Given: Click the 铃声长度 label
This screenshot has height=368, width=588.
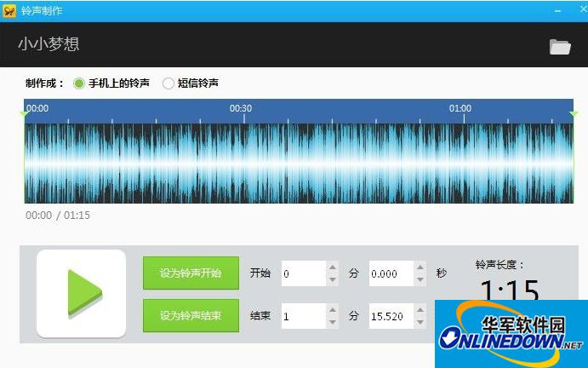Looking at the screenshot, I should tap(500, 265).
